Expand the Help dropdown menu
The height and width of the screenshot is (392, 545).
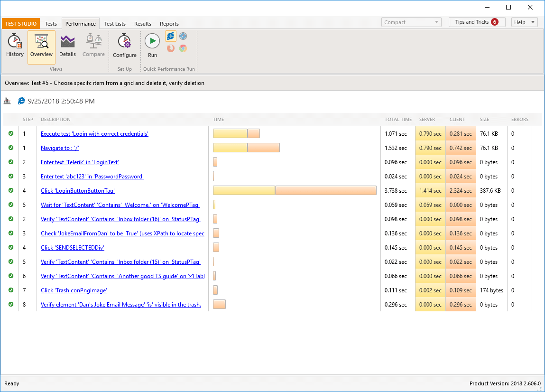coord(524,22)
